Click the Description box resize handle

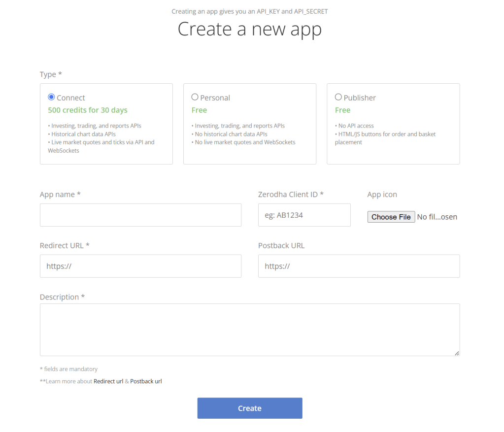[457, 353]
